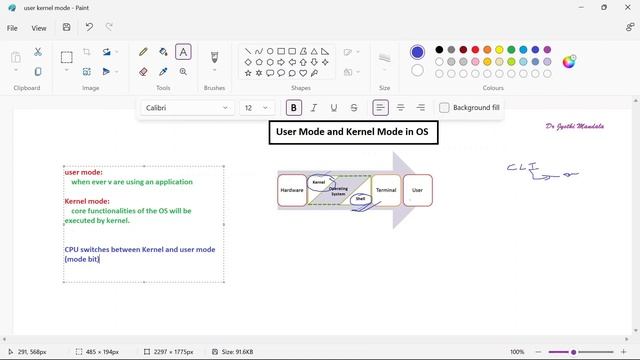Viewport: 640px width, 360px height.
Task: Expand the Rotate options arrow
Action: 116,52
